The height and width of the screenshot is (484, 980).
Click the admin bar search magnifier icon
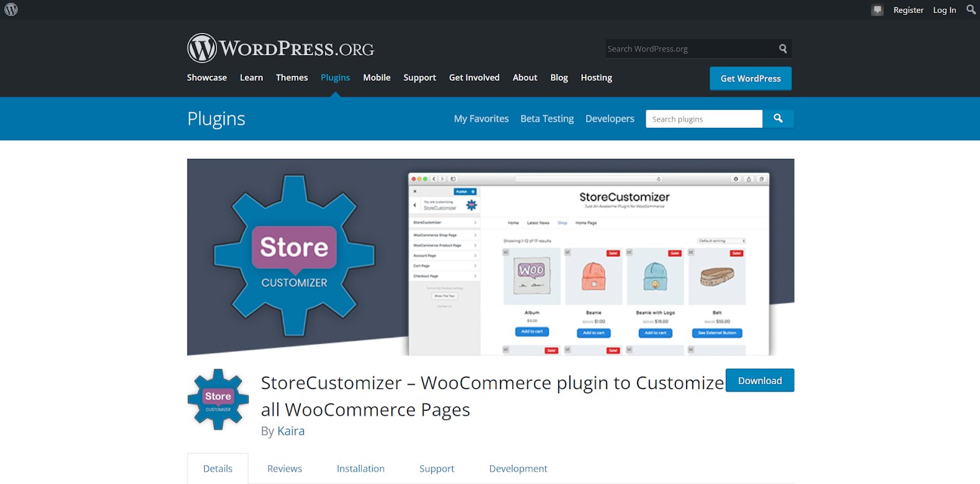tap(971, 9)
